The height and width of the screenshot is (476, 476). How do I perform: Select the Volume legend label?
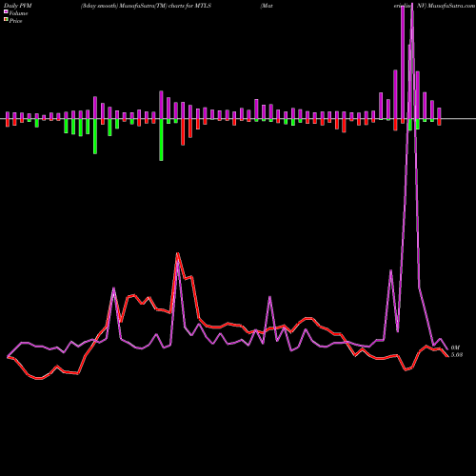click(x=18, y=13)
